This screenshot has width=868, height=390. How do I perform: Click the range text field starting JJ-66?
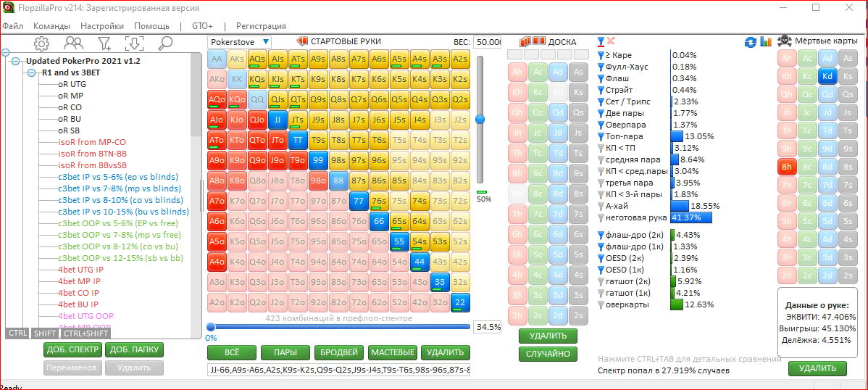(338, 370)
